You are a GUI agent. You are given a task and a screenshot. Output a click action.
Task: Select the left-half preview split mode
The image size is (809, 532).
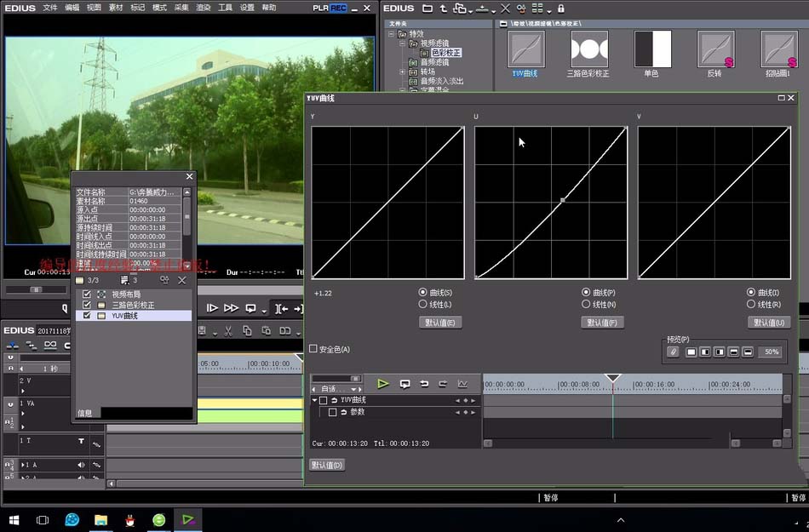click(705, 352)
